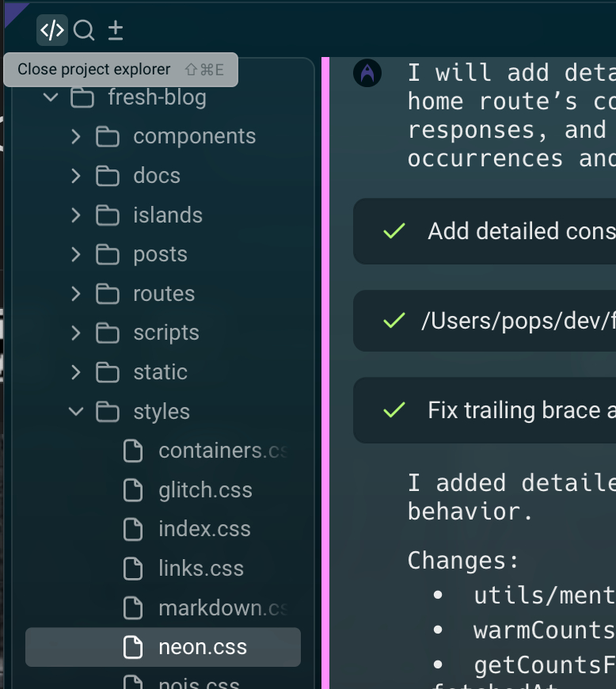
Task: Click the assistant avatar icon
Action: pyautogui.click(x=367, y=74)
